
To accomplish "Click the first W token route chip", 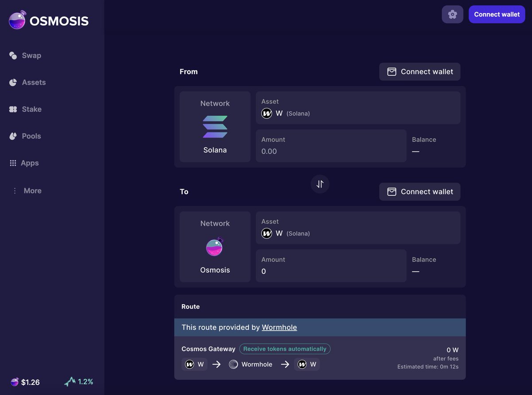I will click(x=195, y=364).
